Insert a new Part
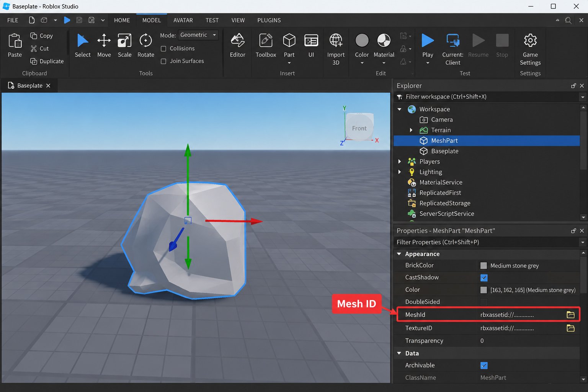Screen dimensions: 588x392 pyautogui.click(x=289, y=48)
